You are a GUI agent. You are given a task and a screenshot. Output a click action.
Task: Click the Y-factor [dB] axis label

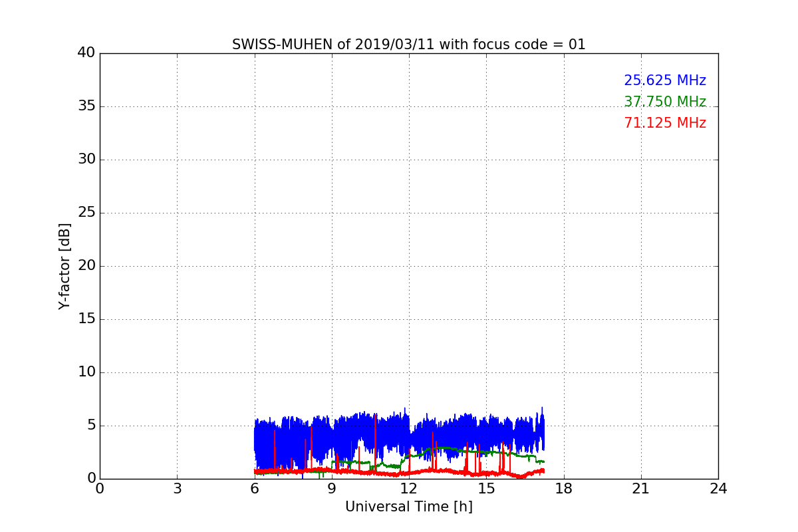pyautogui.click(x=65, y=266)
